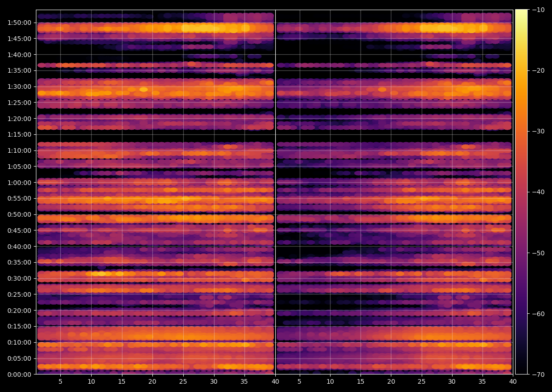Image resolution: width=552 pixels, height=392 pixels.
Task: Click the −30 colorbar tick label
Action: coord(538,131)
